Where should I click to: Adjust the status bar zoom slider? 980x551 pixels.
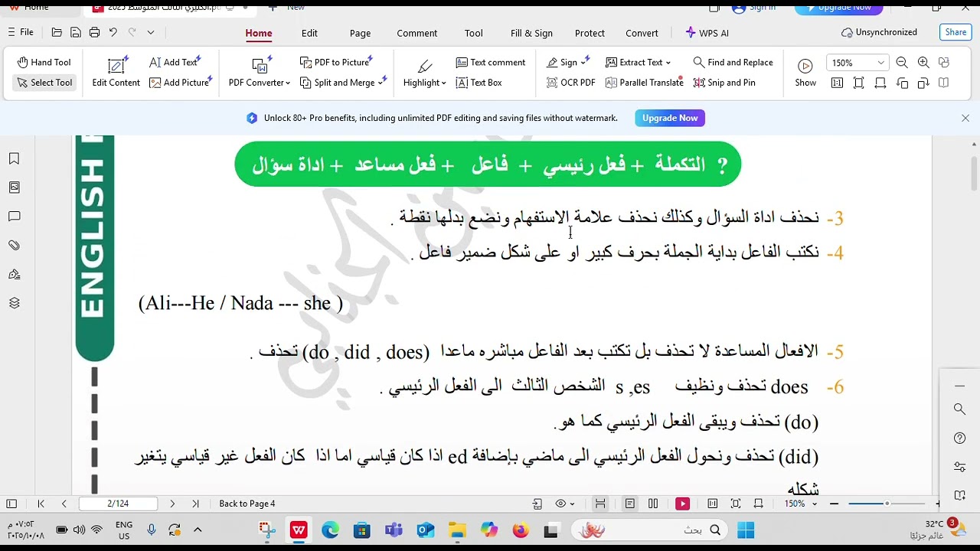(887, 504)
